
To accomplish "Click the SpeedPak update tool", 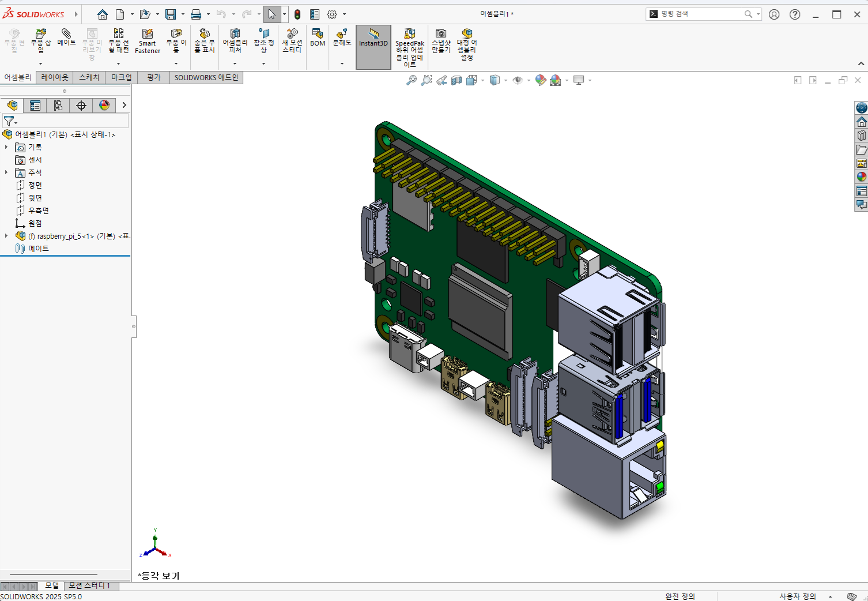I will click(409, 48).
